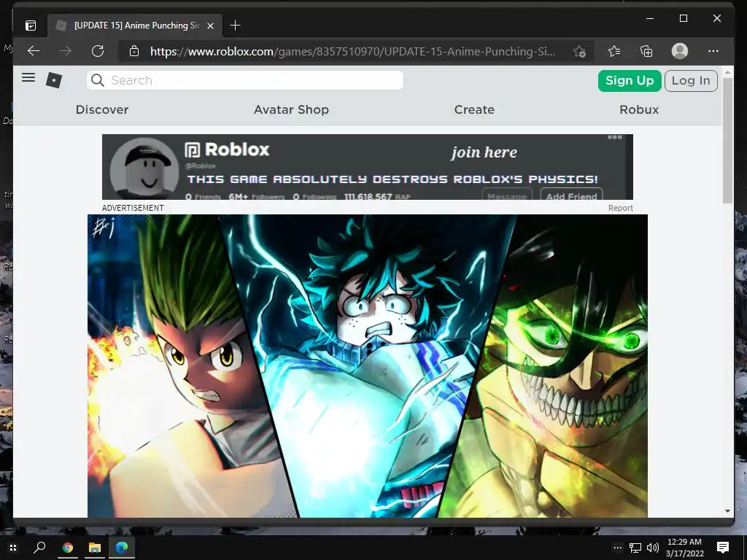This screenshot has width=747, height=560.
Task: Open the Robux tab
Action: pos(639,109)
